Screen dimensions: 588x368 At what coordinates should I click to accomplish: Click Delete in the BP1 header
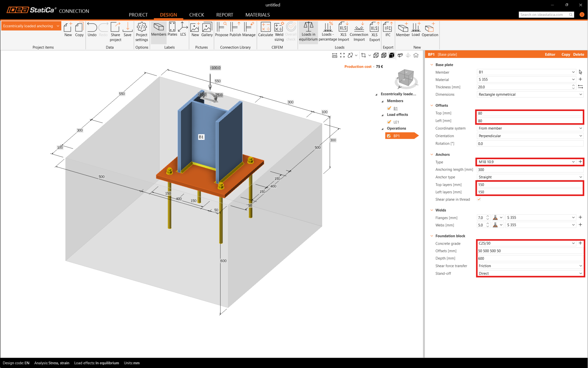[x=578, y=54]
